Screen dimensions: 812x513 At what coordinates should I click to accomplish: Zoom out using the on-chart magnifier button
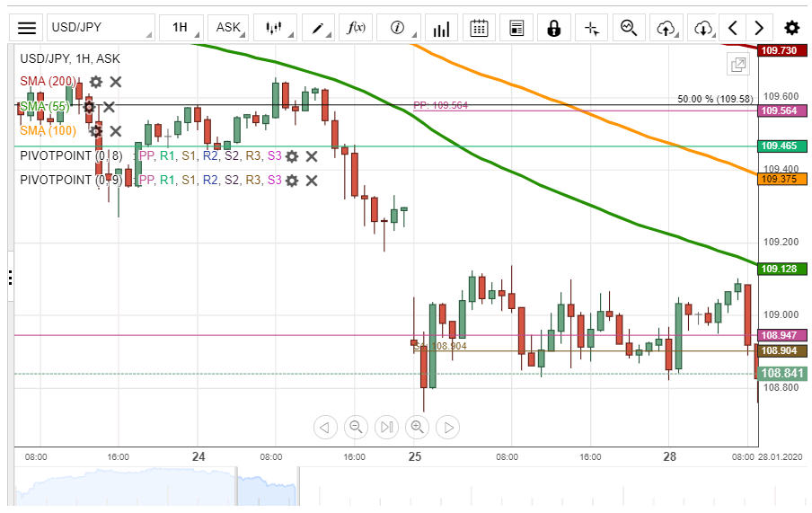pyautogui.click(x=356, y=427)
